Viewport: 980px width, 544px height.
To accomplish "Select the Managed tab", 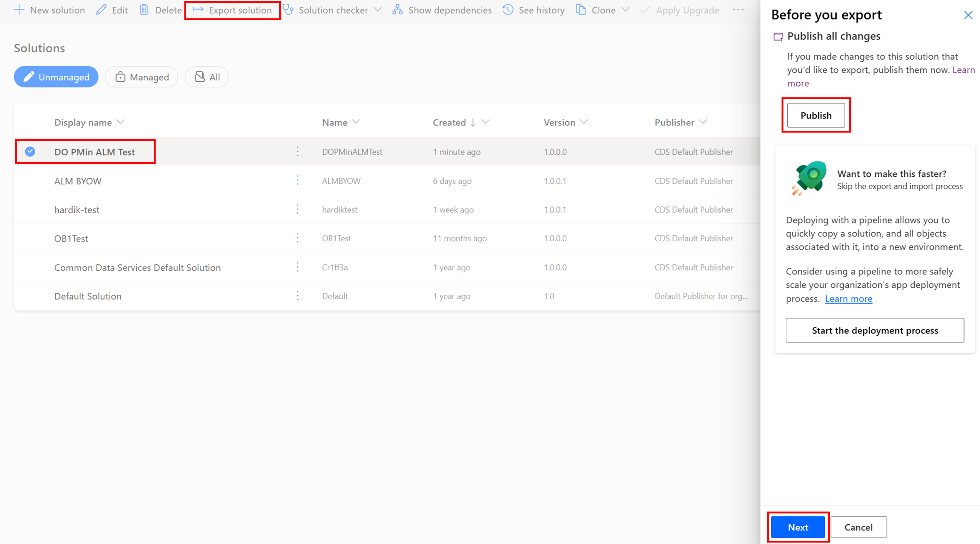I will pos(141,77).
